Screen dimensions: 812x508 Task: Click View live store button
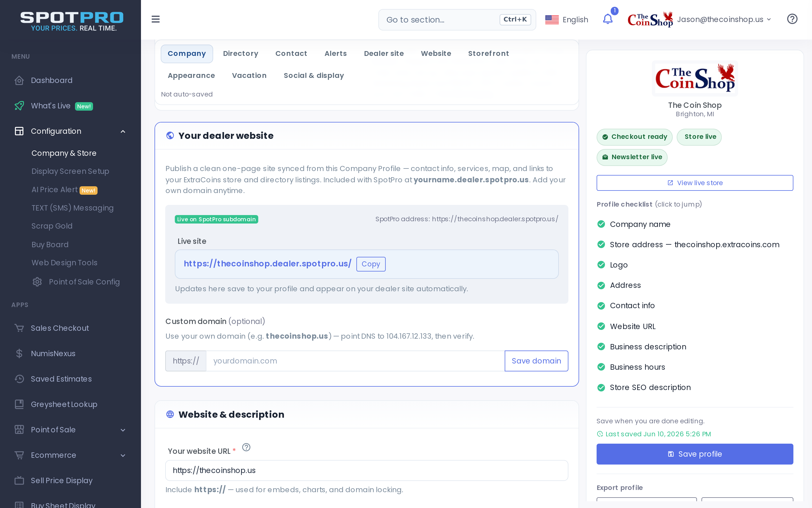(694, 183)
